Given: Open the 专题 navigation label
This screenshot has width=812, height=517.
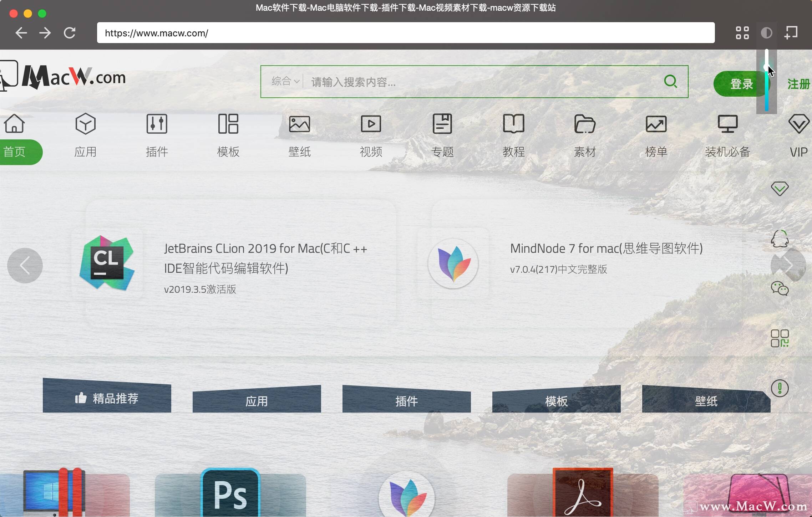Looking at the screenshot, I should [x=442, y=152].
